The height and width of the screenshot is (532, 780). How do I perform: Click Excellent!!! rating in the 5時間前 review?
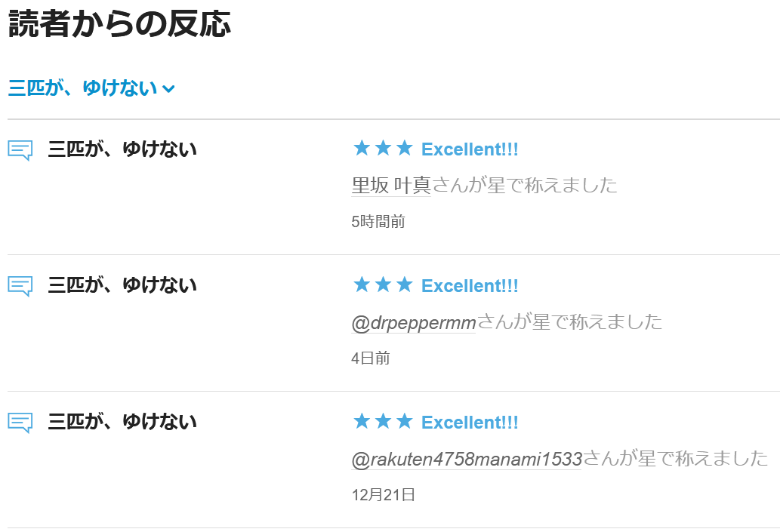point(470,149)
